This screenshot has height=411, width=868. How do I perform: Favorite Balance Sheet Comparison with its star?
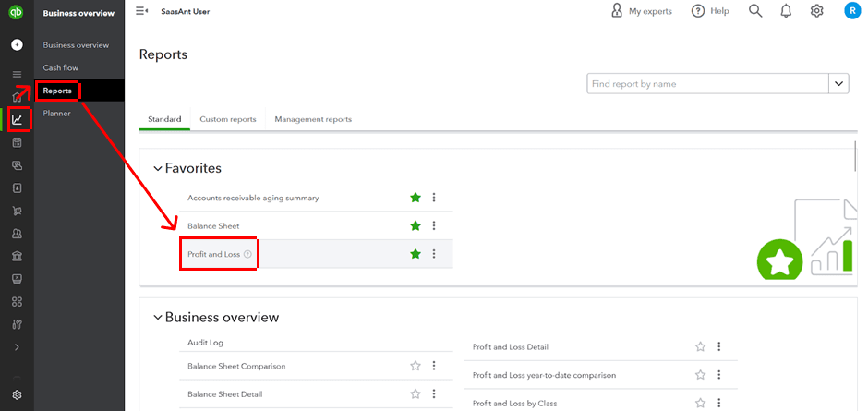click(416, 366)
